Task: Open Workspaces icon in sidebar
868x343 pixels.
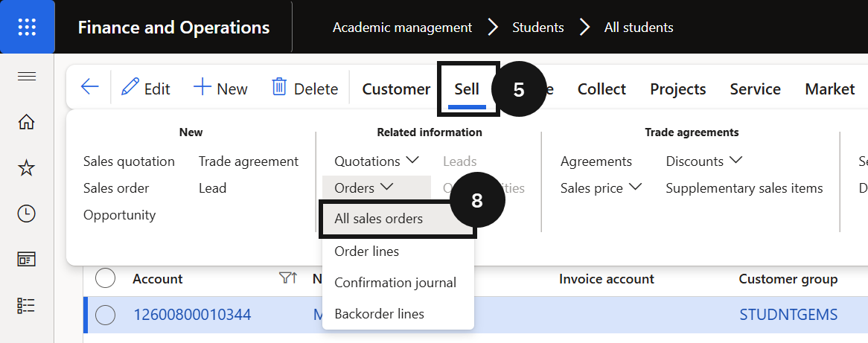Action: (x=27, y=259)
